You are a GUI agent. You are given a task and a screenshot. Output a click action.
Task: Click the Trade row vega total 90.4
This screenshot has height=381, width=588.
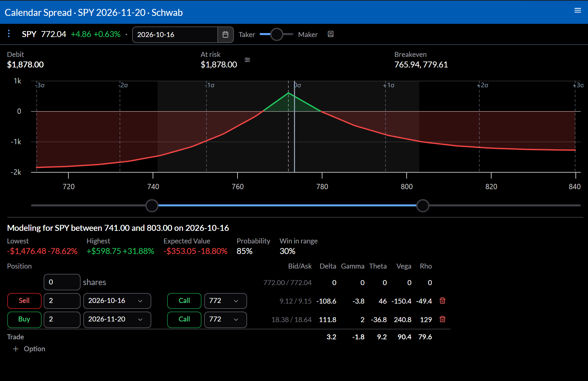[x=404, y=337]
